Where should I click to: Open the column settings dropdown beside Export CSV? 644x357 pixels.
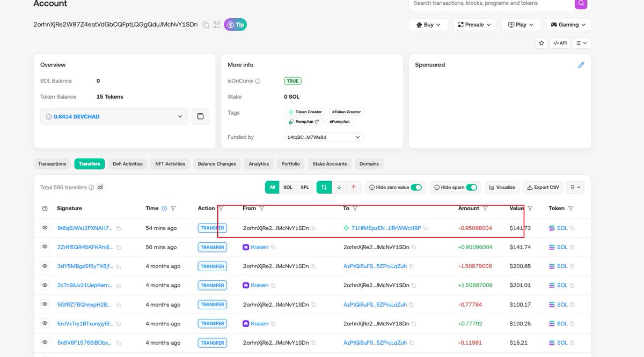pos(575,187)
